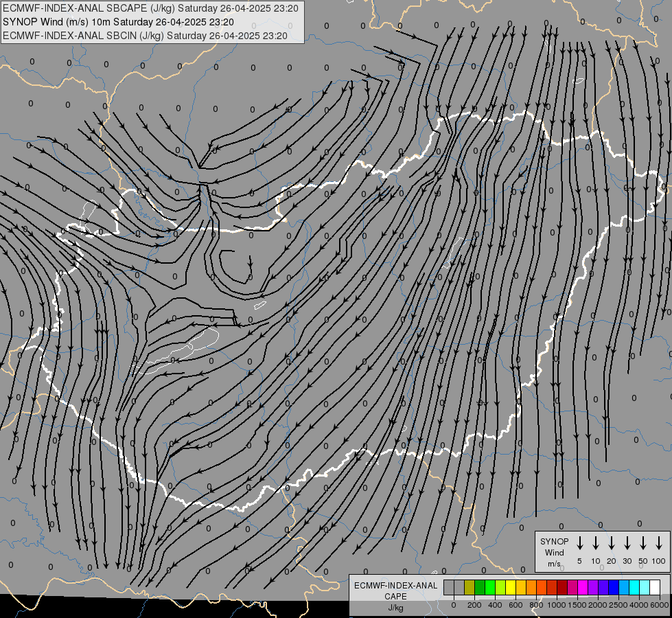
Task: Click the 200 value on CAPE scale
Action: pyautogui.click(x=474, y=605)
